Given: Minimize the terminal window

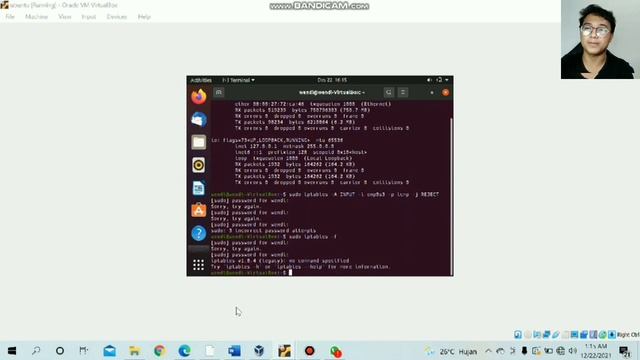Looking at the screenshot, I should coord(432,93).
